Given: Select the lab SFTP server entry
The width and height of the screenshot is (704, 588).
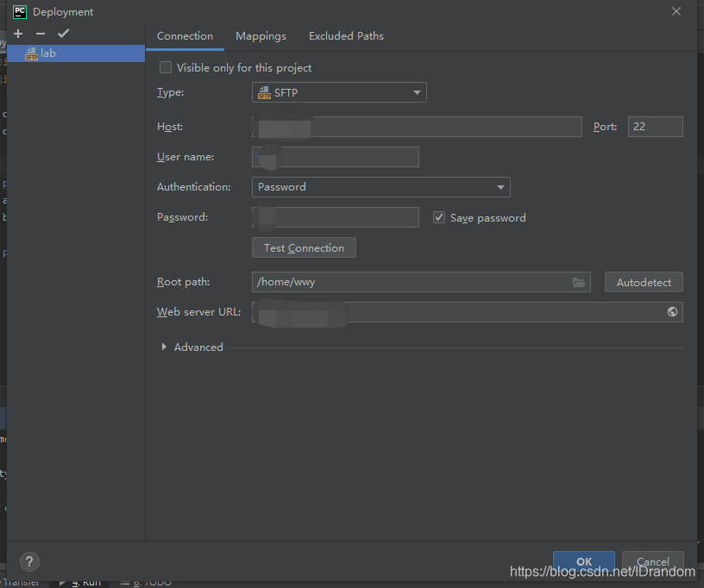Looking at the screenshot, I should click(x=76, y=53).
